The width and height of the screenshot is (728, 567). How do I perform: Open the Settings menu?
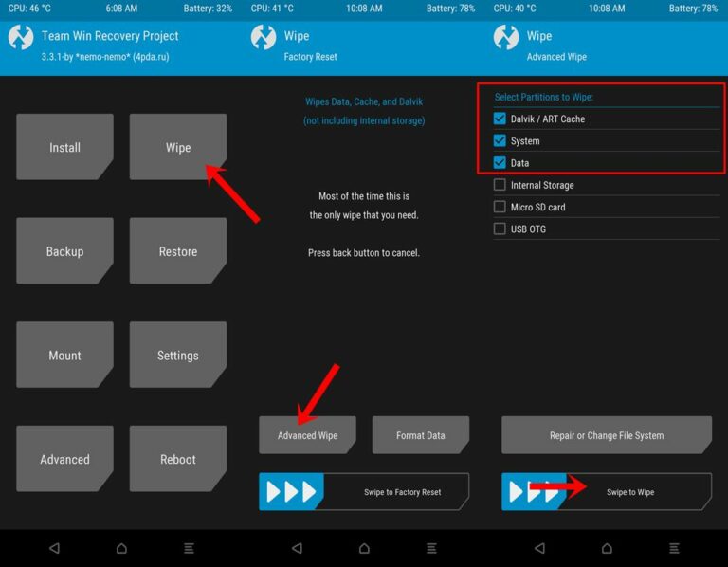pos(178,355)
